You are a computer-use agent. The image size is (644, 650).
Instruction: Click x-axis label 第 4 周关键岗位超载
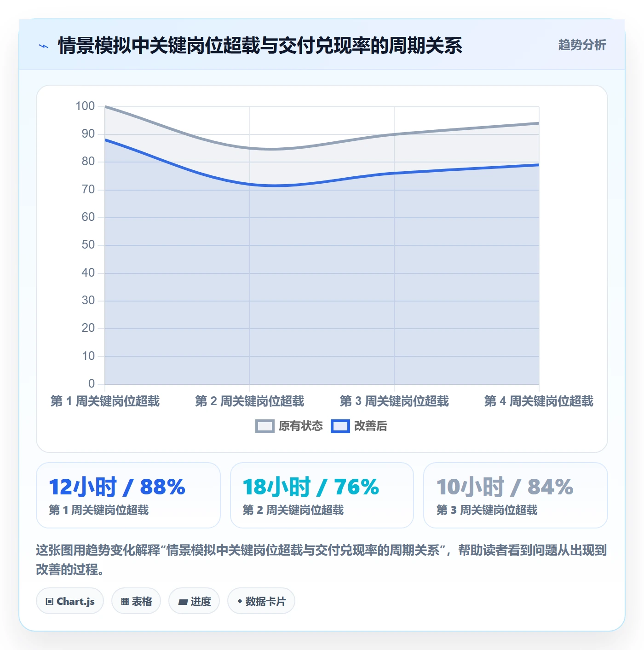coord(539,401)
